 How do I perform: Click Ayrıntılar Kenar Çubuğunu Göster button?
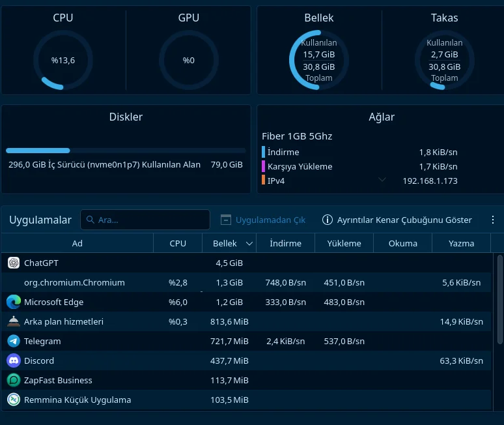coord(397,220)
